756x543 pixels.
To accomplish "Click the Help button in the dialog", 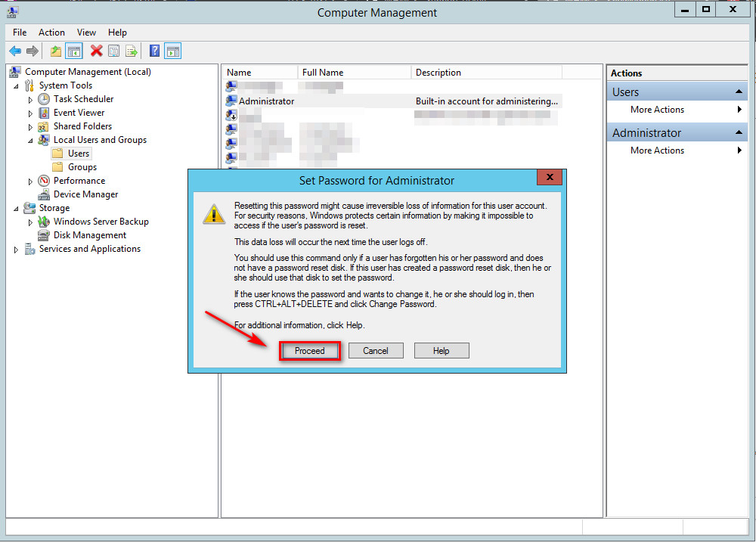I will coord(442,351).
